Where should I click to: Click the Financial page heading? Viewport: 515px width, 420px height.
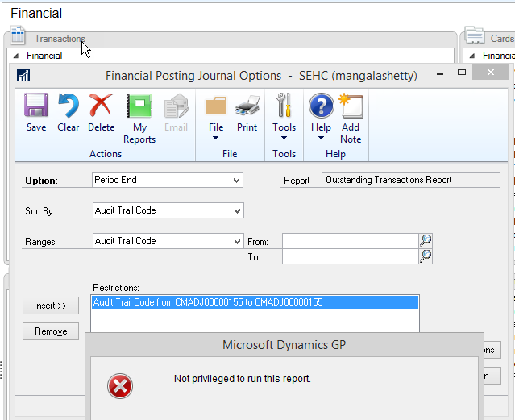[36, 14]
